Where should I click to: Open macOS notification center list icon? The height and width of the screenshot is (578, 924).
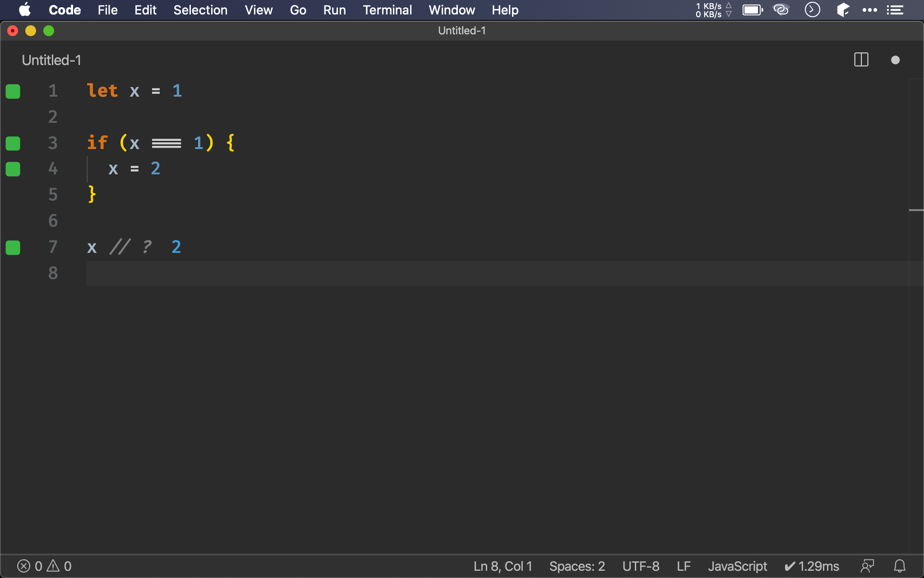click(x=895, y=10)
